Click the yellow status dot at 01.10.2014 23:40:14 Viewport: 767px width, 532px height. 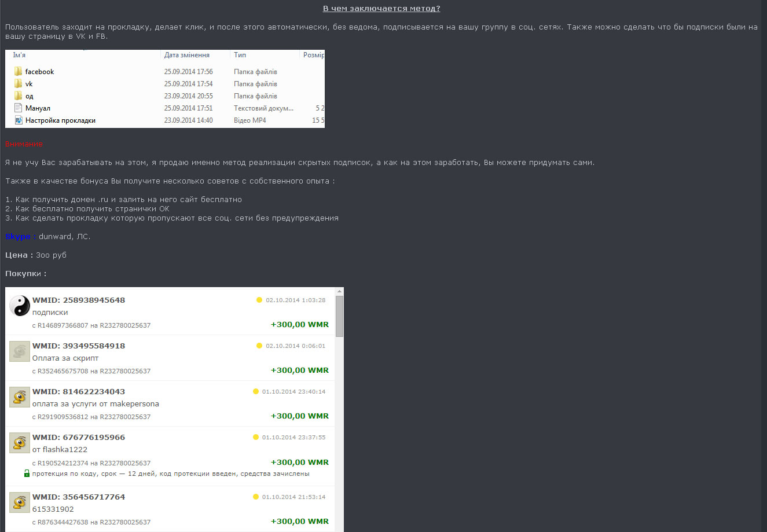tap(256, 391)
